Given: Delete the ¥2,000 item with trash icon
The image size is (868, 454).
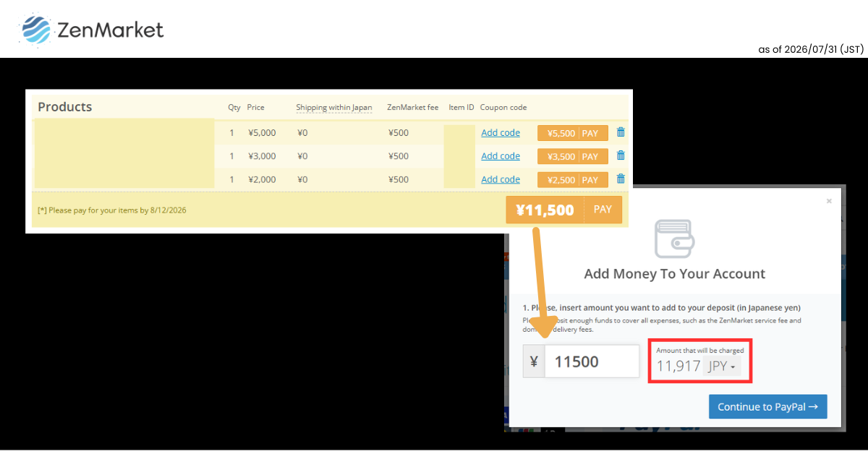Looking at the screenshot, I should tap(621, 179).
